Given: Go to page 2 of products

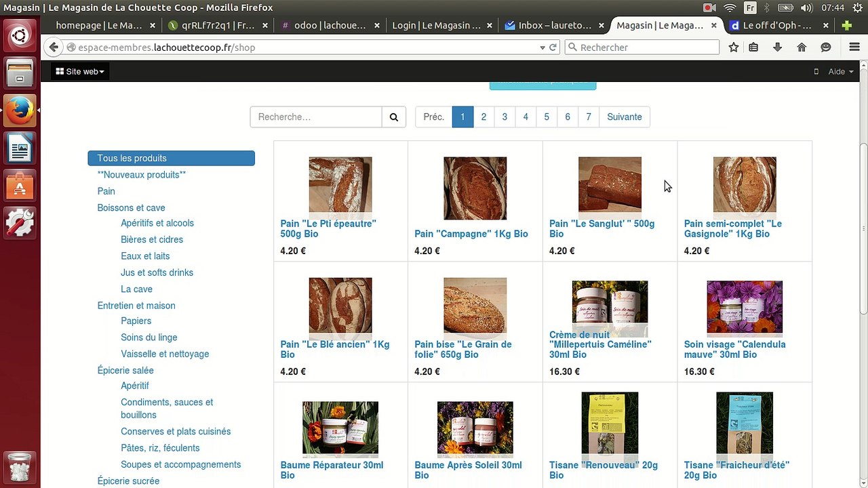Looking at the screenshot, I should click(x=484, y=117).
